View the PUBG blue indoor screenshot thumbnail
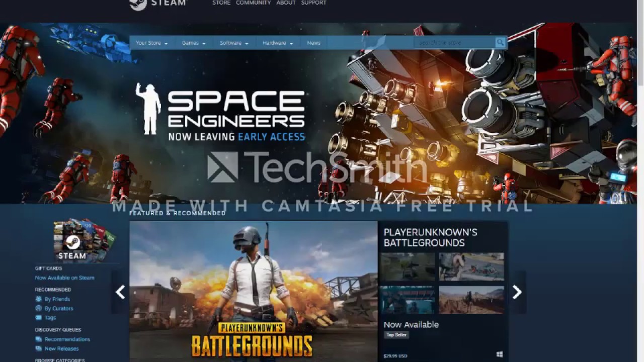The image size is (644, 362). [x=408, y=300]
